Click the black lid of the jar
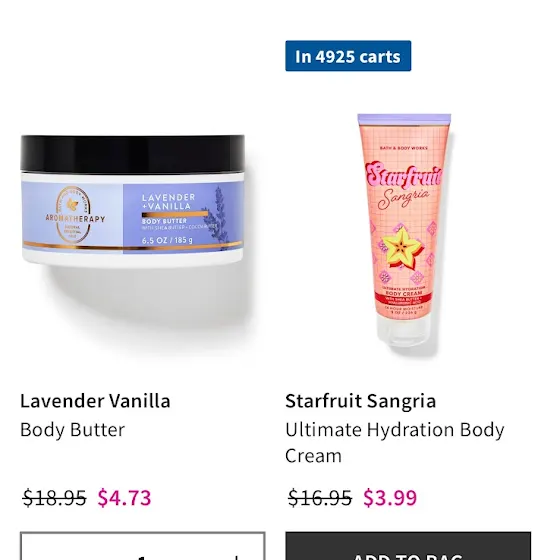The height and width of the screenshot is (560, 560). point(132,154)
